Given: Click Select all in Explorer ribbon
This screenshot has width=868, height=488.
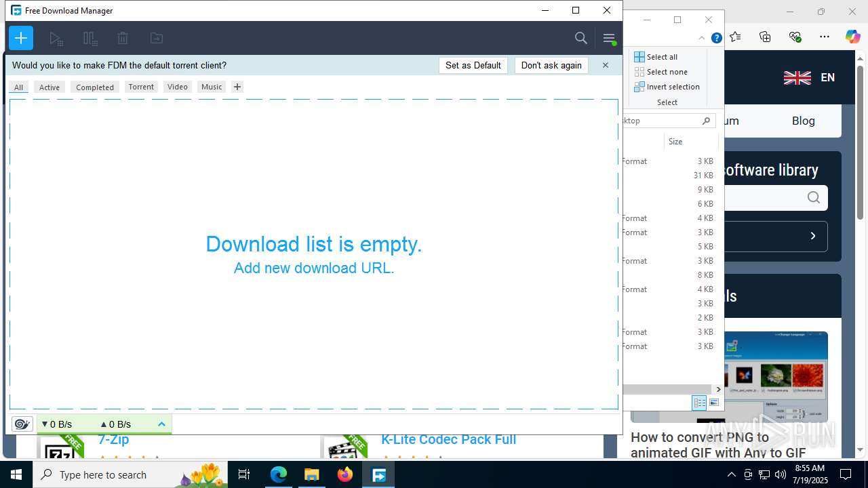Looking at the screenshot, I should coord(656,57).
